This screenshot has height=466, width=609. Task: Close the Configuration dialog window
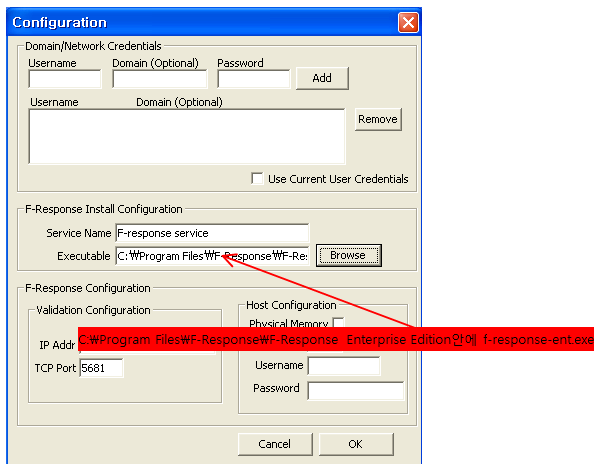pyautogui.click(x=408, y=23)
